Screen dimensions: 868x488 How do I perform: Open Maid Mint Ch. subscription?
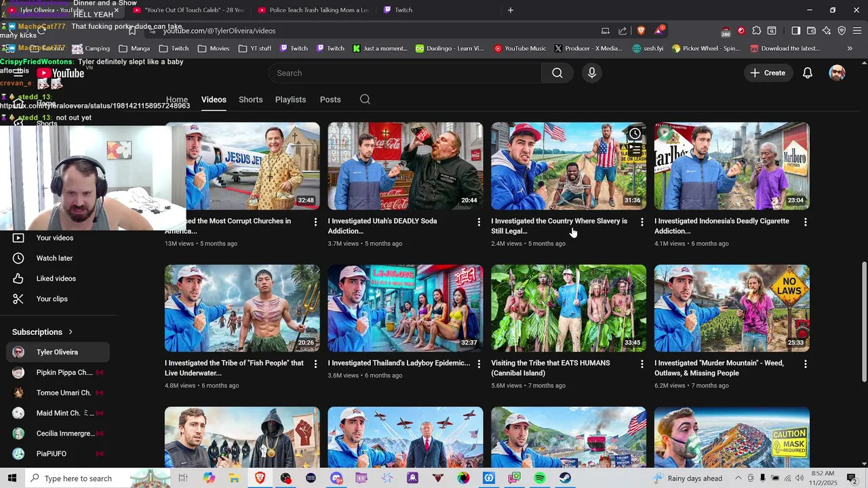pos(58,413)
